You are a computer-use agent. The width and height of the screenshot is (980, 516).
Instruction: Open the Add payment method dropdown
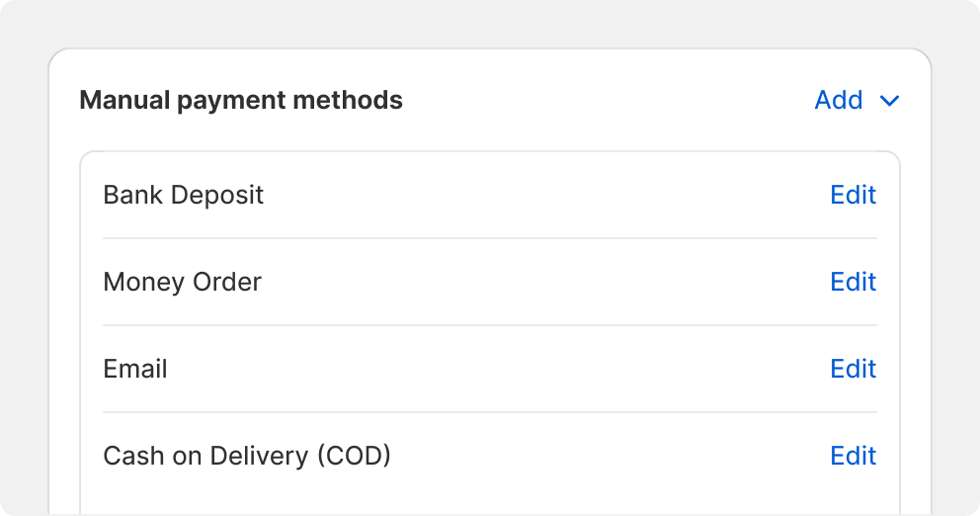pyautogui.click(x=857, y=100)
